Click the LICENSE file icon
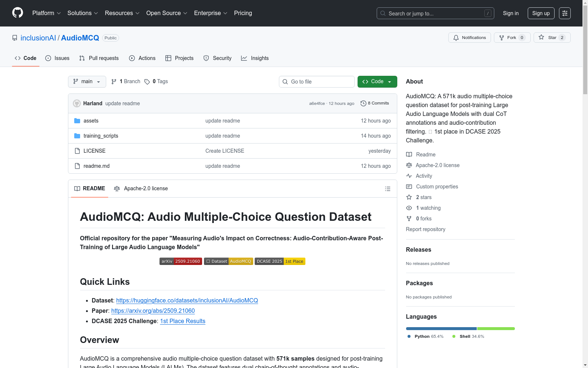Viewport: 588px width, 368px height. pyautogui.click(x=77, y=151)
